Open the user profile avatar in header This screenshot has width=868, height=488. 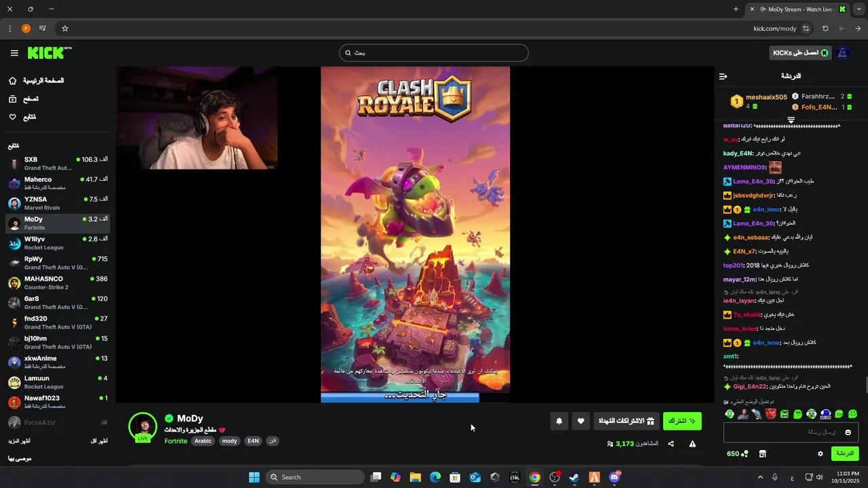pyautogui.click(x=843, y=53)
